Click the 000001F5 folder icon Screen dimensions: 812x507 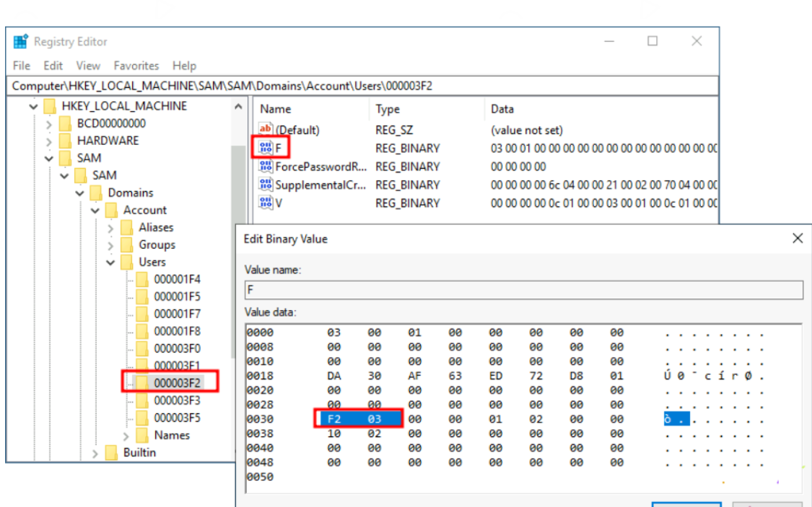(142, 297)
